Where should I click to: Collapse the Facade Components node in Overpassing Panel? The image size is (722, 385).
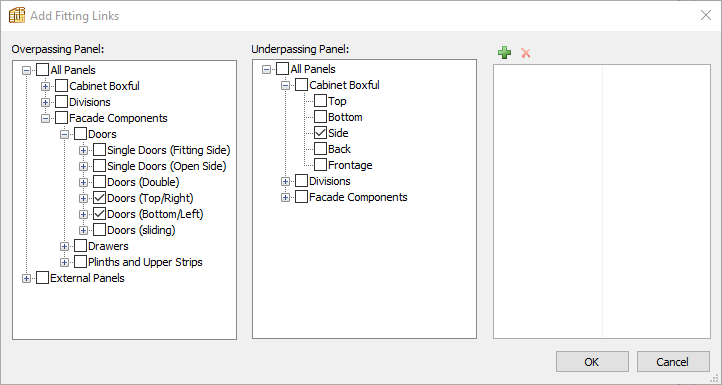pyautogui.click(x=45, y=118)
